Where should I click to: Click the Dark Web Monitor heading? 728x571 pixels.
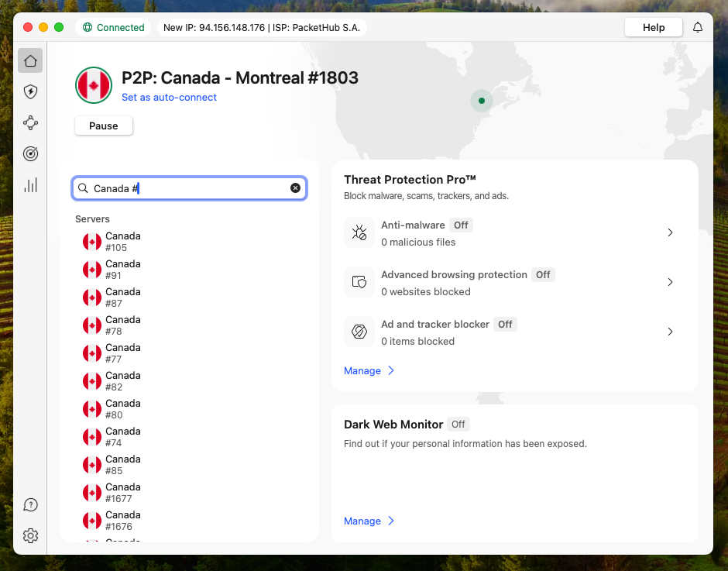tap(393, 425)
